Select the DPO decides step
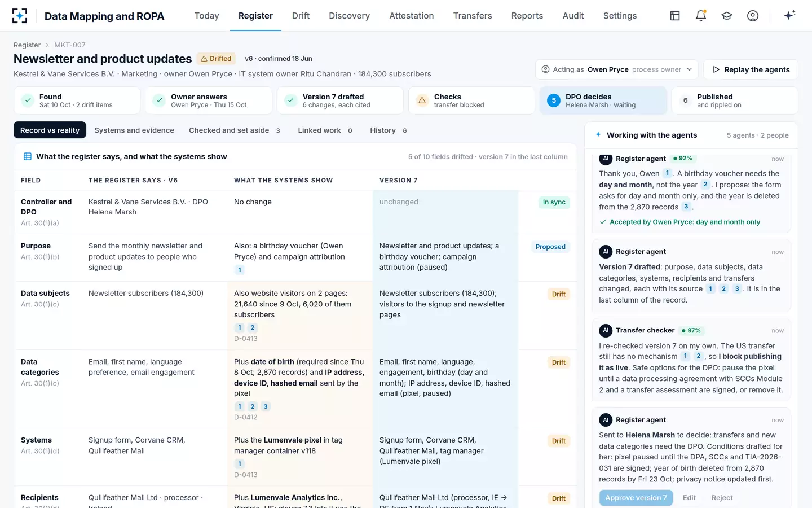Image resolution: width=812 pixels, height=508 pixels. pos(603,100)
